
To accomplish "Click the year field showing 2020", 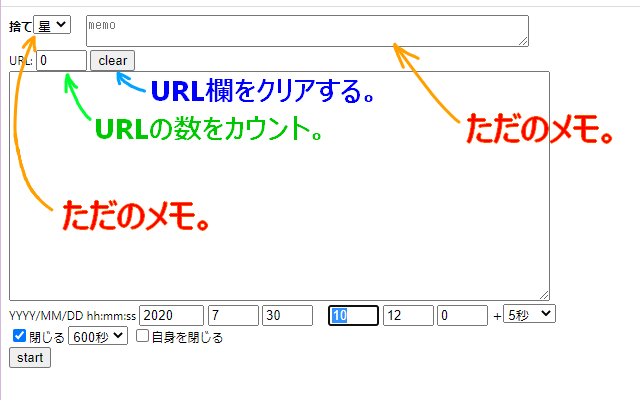I will coord(171,316).
